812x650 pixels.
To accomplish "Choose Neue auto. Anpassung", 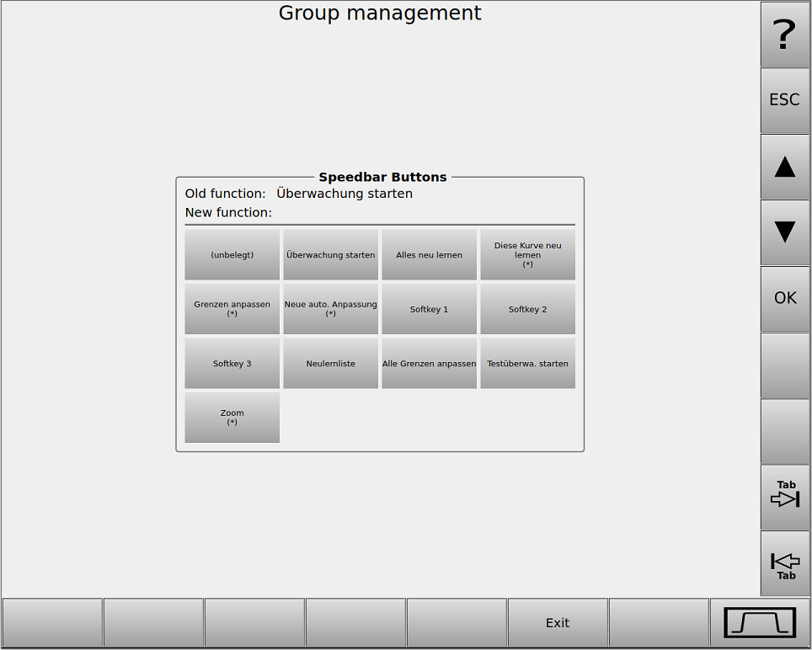I will click(x=330, y=309).
